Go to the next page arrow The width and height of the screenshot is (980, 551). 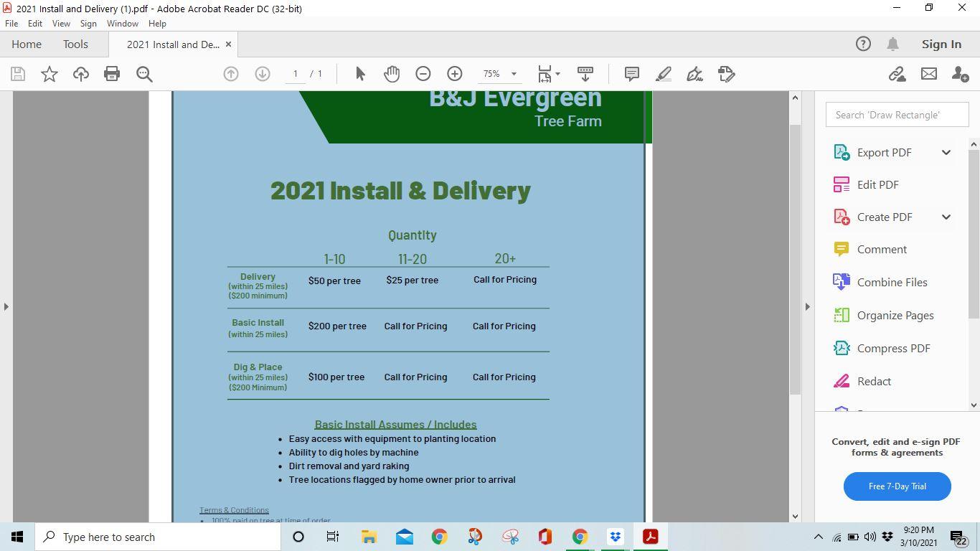coord(263,74)
